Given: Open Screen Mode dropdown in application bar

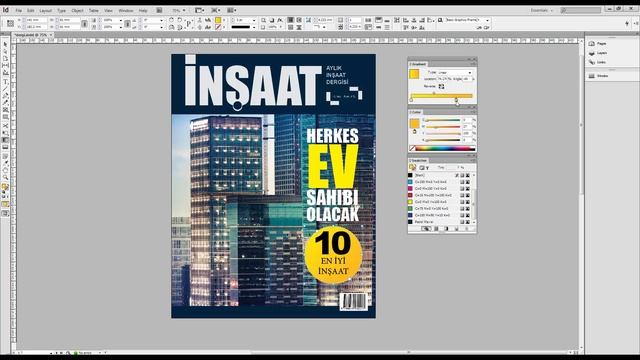Looking at the screenshot, I should click(215, 10).
